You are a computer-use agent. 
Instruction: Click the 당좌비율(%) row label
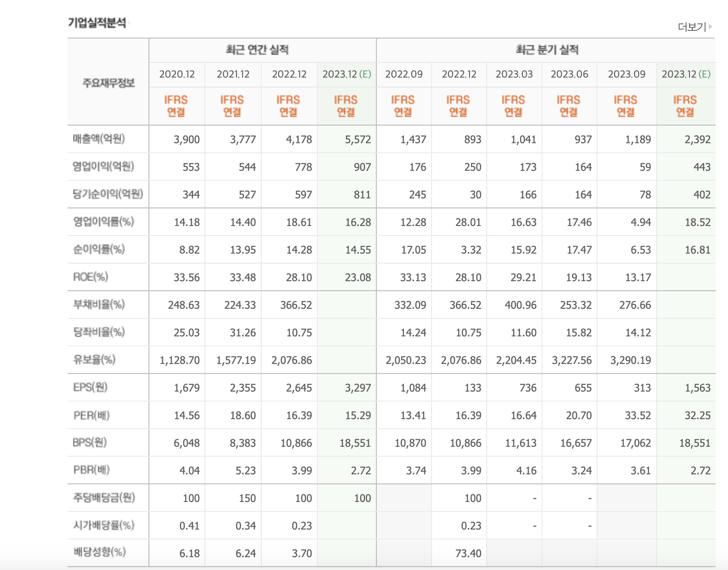coord(99,332)
